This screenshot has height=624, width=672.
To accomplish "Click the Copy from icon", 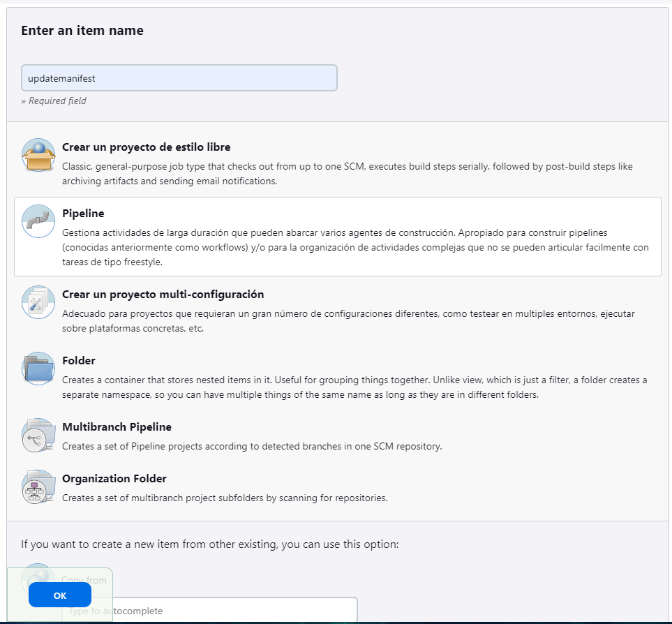I will pos(38,579).
